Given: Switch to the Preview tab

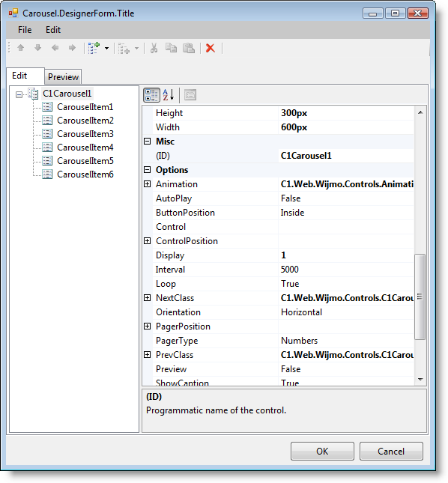Looking at the screenshot, I should (x=63, y=76).
